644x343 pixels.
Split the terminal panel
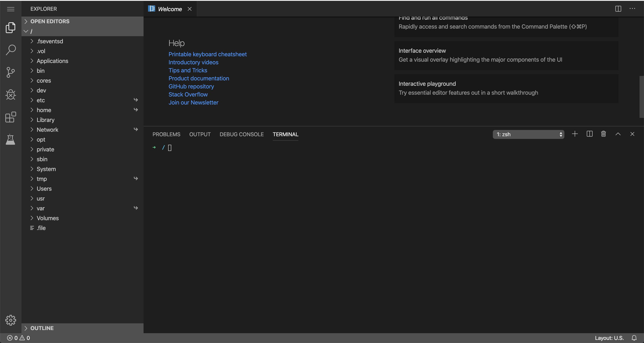tap(589, 134)
